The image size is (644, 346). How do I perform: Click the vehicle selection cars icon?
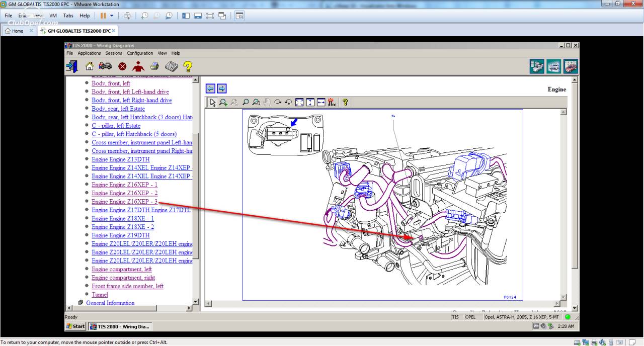[x=105, y=66]
